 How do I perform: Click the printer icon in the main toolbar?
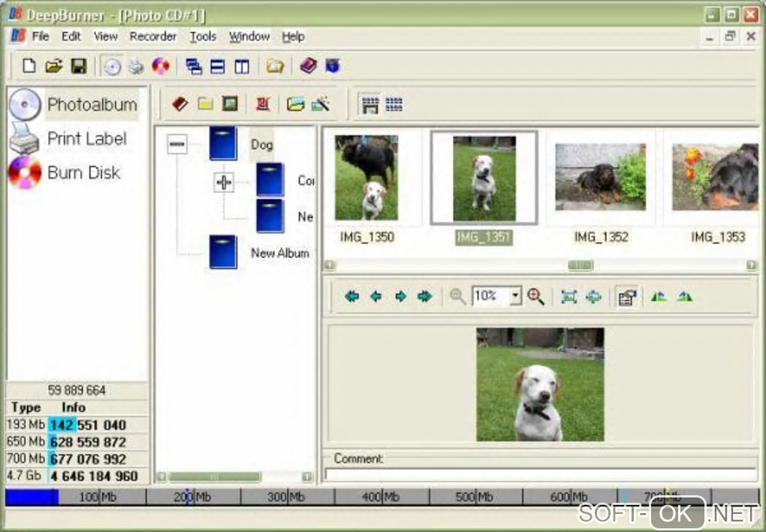click(x=136, y=66)
